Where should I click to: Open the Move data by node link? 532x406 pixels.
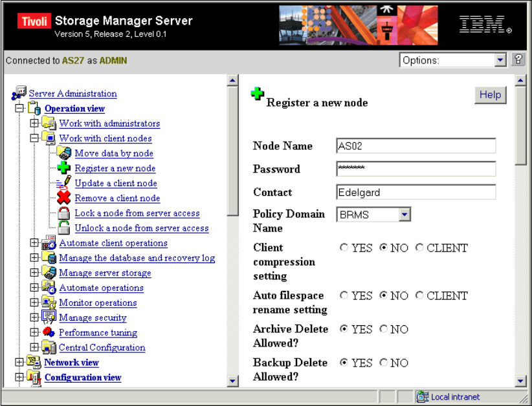[114, 153]
